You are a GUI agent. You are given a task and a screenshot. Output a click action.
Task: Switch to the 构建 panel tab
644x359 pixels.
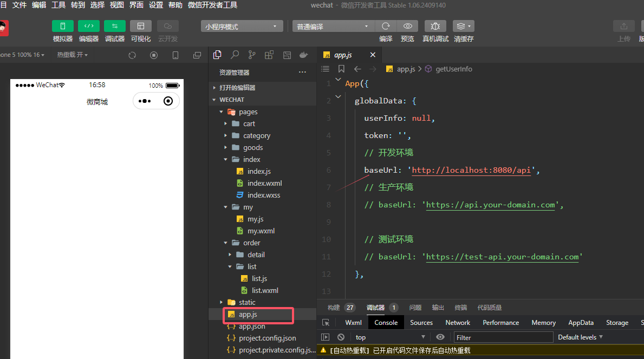point(334,308)
